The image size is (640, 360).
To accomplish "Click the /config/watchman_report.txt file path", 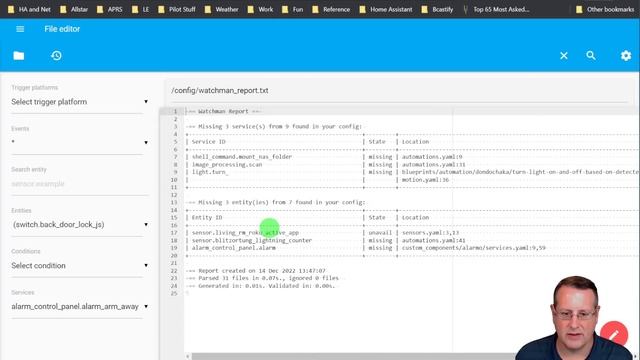I will 220,91.
